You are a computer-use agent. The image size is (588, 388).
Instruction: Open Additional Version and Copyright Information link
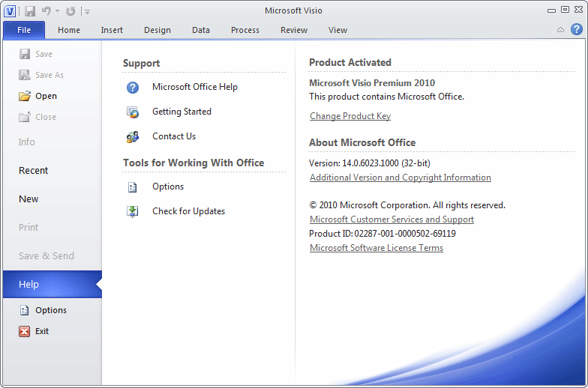400,178
